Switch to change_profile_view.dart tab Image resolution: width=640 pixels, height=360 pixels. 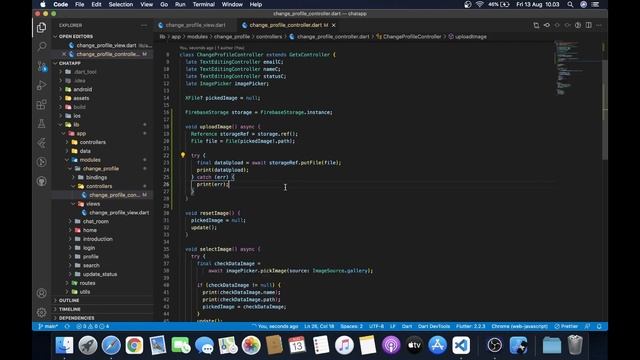(196, 25)
